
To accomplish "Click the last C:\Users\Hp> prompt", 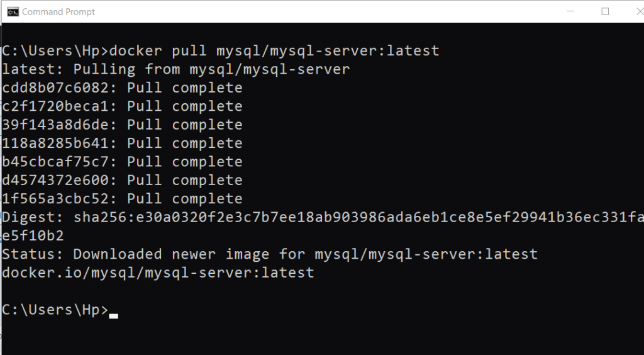I will point(55,310).
